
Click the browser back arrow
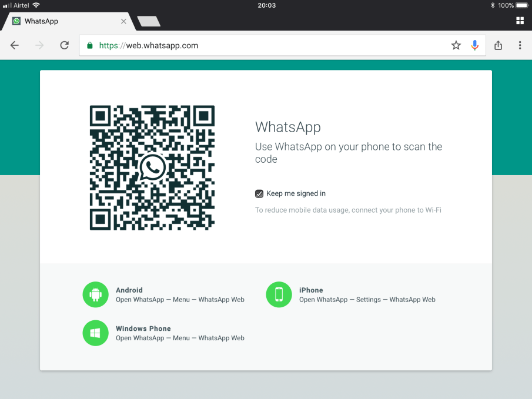(15, 45)
